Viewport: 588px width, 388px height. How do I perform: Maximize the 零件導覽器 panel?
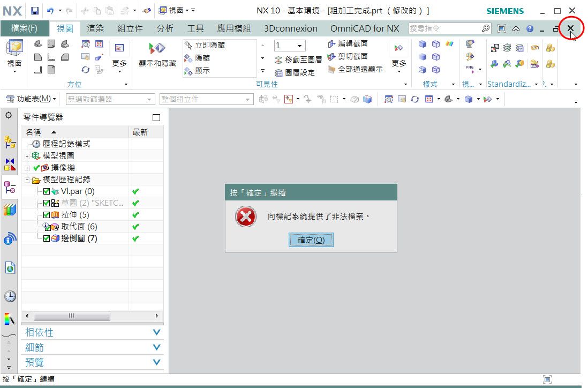pos(156,117)
